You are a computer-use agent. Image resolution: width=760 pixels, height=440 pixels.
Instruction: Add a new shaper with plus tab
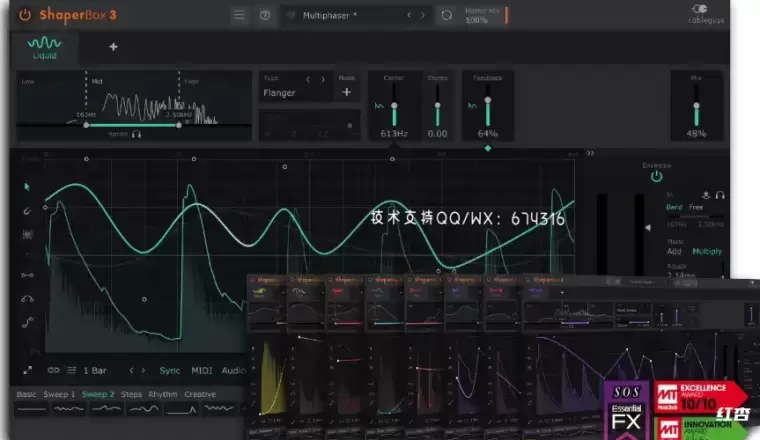(113, 47)
